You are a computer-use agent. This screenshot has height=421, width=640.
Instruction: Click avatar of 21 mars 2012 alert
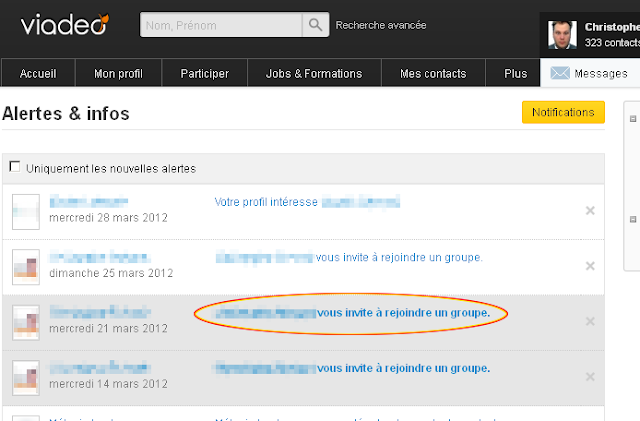click(x=26, y=323)
